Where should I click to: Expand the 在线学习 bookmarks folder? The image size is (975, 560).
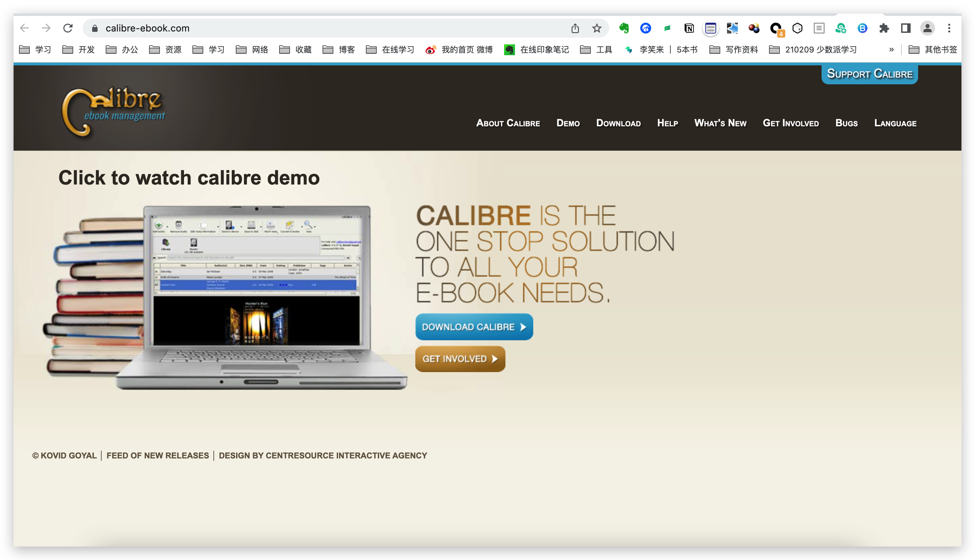pyautogui.click(x=390, y=50)
